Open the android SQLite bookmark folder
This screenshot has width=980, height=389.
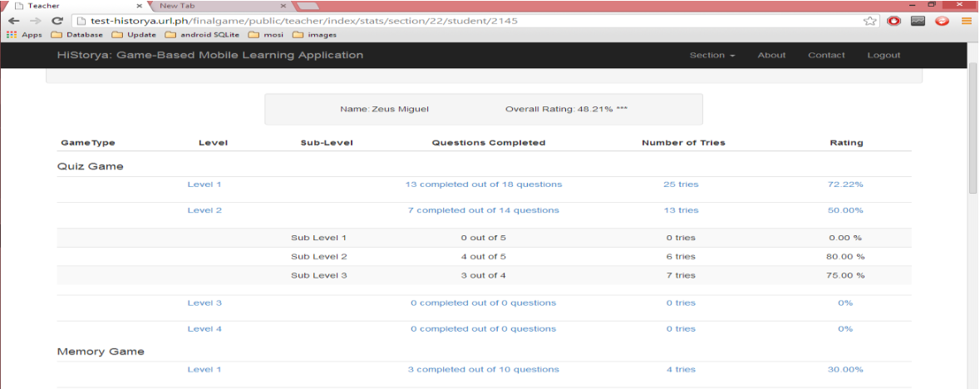(202, 35)
